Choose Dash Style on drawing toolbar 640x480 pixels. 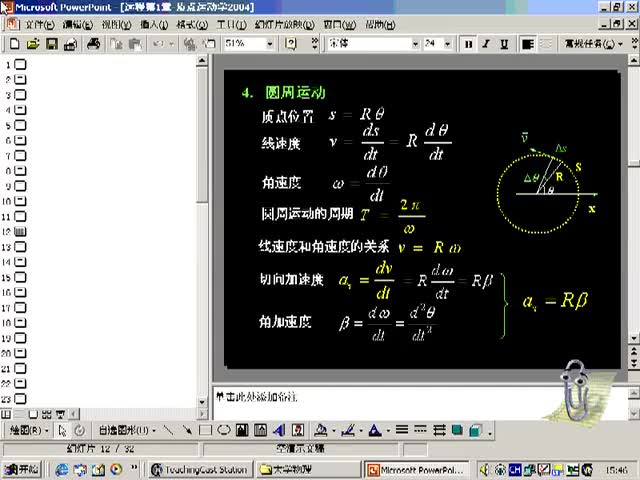click(420, 430)
